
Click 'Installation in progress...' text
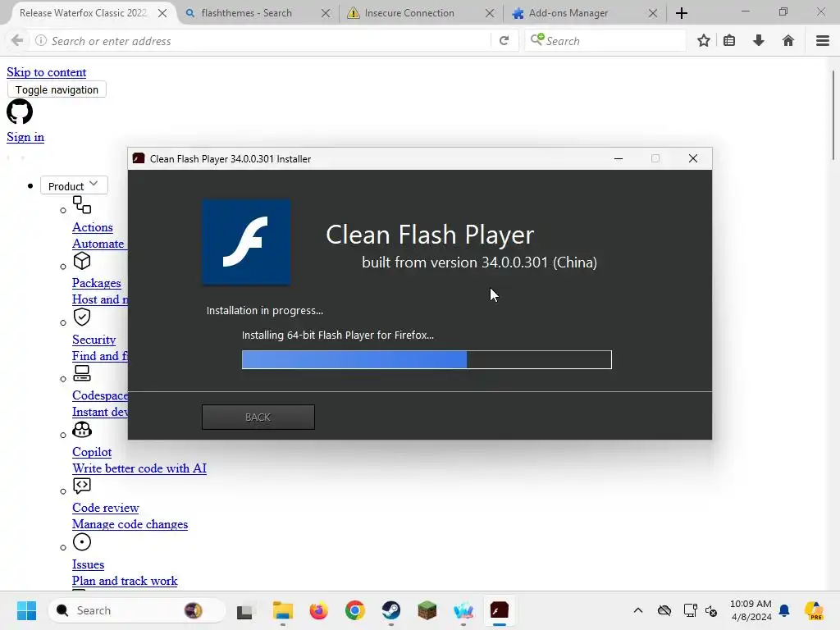pos(265,311)
